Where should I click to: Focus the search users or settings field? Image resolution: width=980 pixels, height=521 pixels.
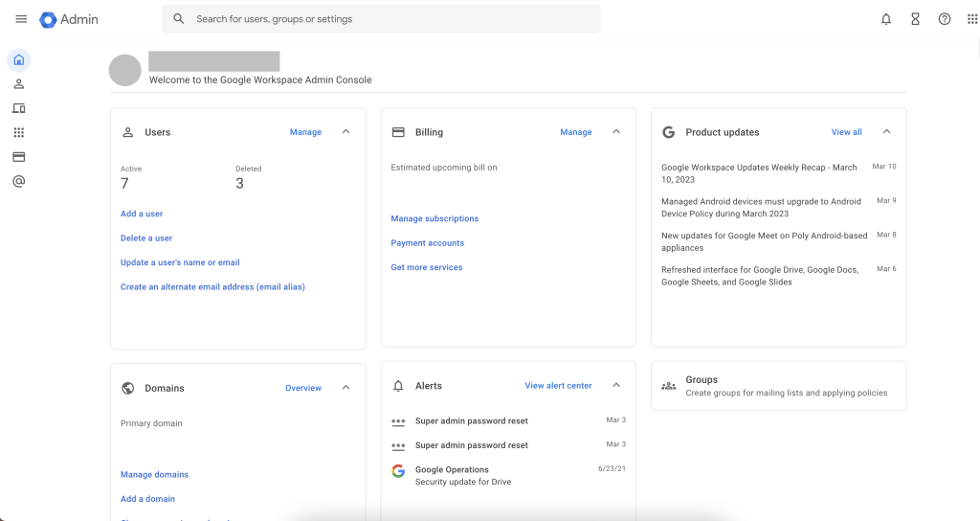point(383,19)
